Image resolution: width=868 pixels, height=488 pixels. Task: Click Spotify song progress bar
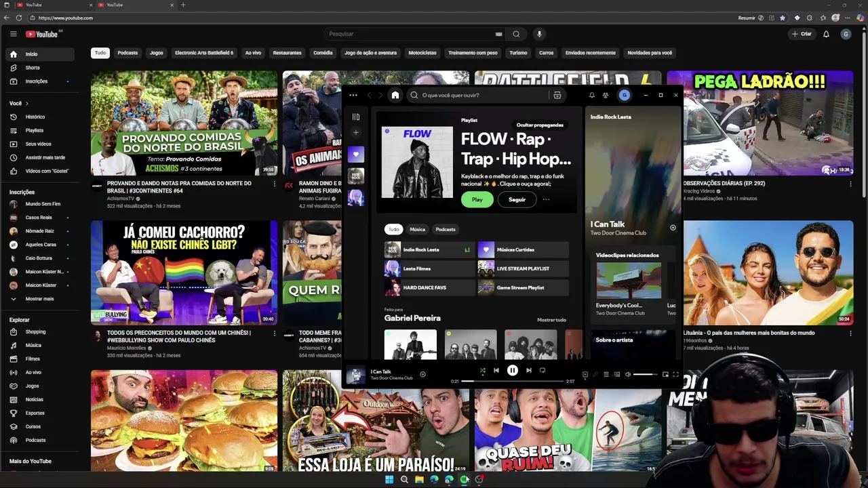click(512, 381)
